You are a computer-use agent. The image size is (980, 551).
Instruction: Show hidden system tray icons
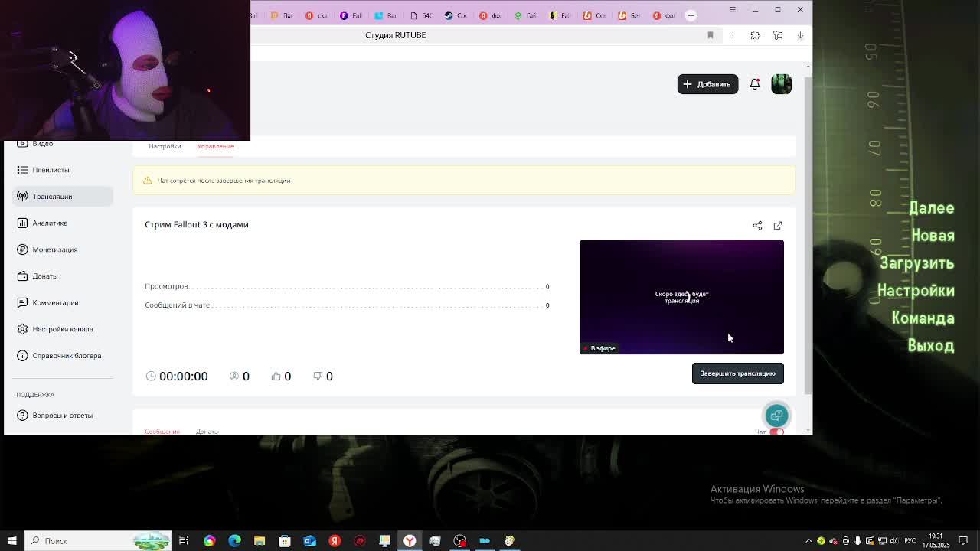pos(808,541)
